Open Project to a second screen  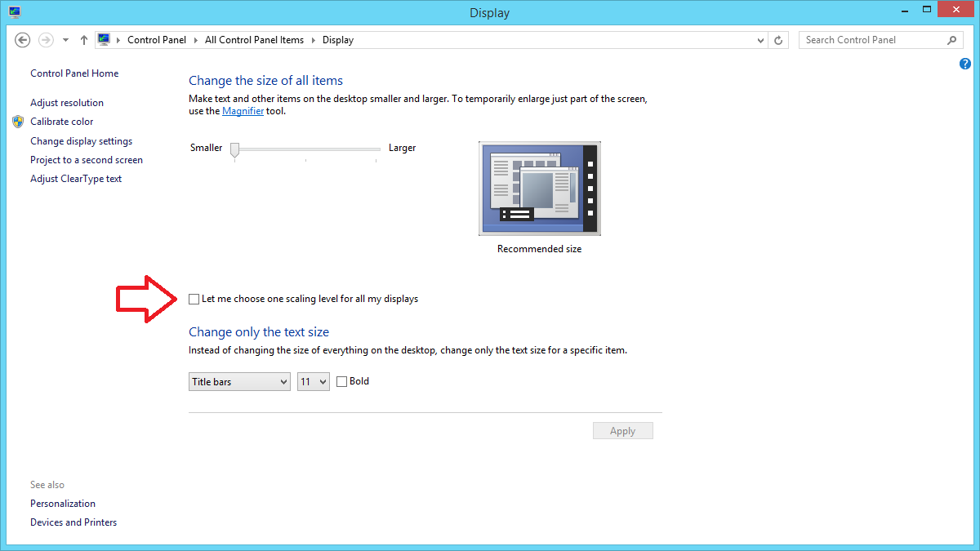[87, 160]
